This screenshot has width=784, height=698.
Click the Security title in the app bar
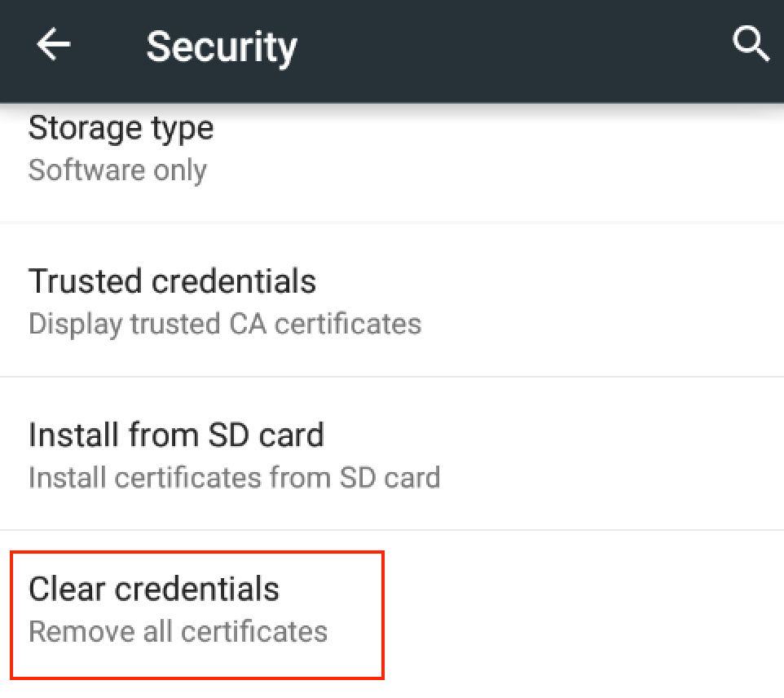[221, 46]
